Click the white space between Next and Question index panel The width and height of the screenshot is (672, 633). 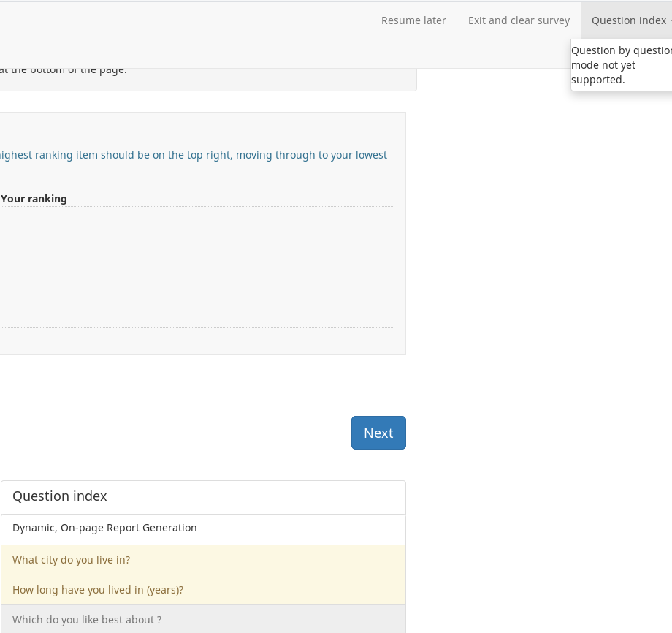tap(203, 465)
